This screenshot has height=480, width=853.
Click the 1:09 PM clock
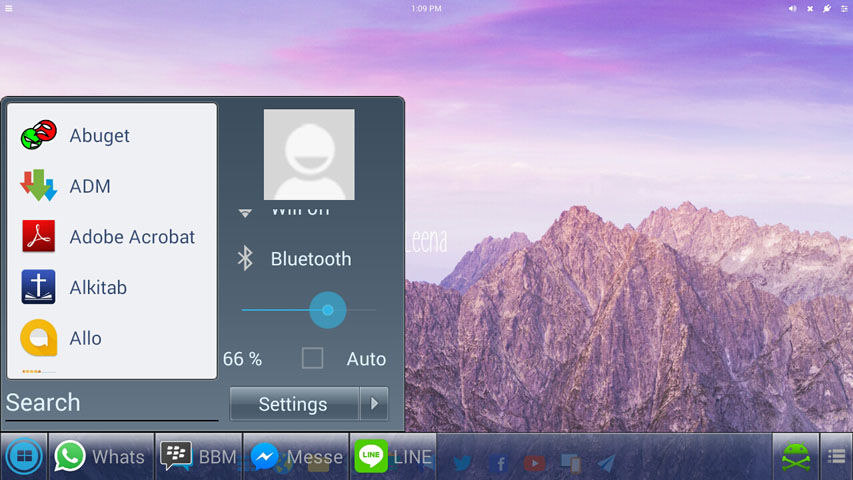pos(426,9)
